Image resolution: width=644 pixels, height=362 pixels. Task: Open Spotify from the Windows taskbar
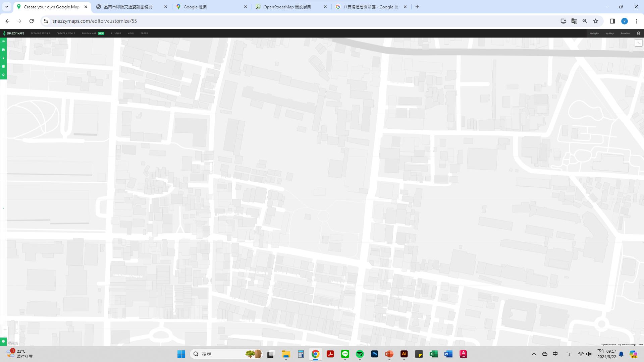coord(360,354)
